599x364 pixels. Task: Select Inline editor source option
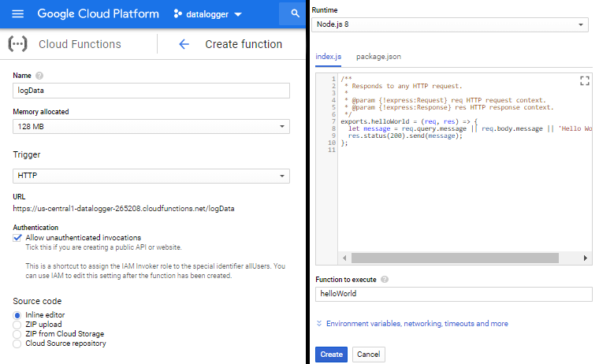[17, 315]
